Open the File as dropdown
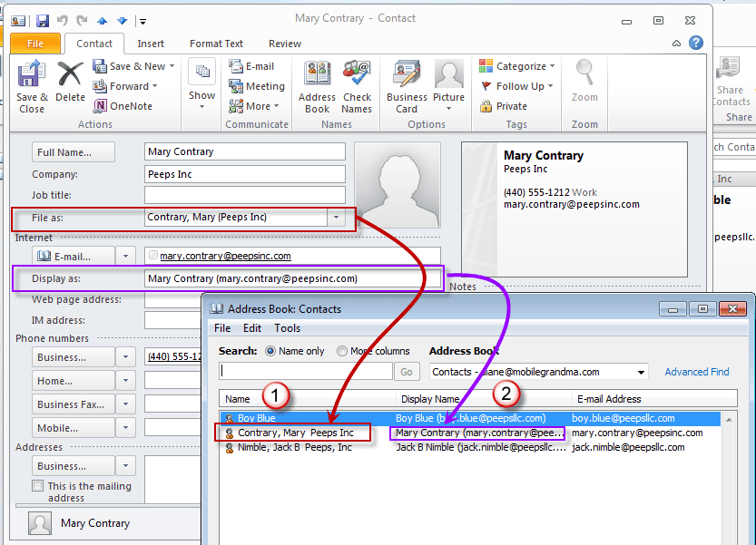This screenshot has height=545, width=756. 336,218
